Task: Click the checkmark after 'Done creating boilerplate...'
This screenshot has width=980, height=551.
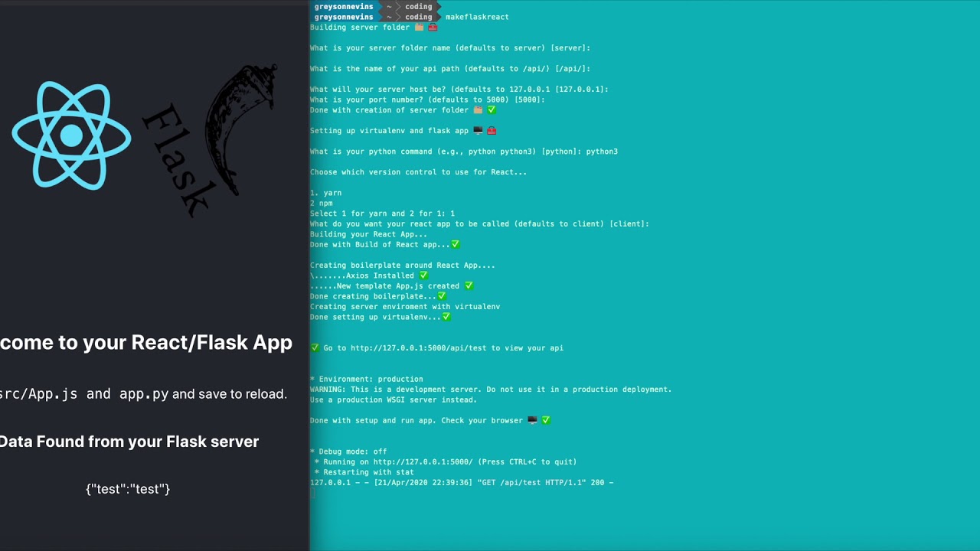Action: tap(442, 296)
